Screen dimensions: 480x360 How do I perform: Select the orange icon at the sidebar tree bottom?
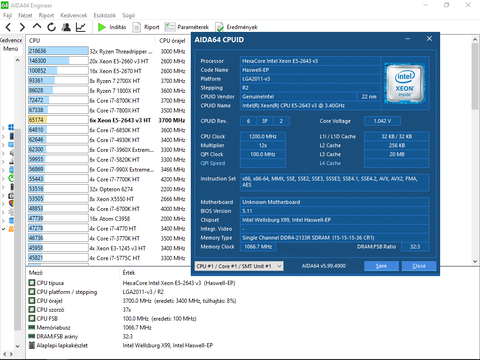[x=11, y=229]
